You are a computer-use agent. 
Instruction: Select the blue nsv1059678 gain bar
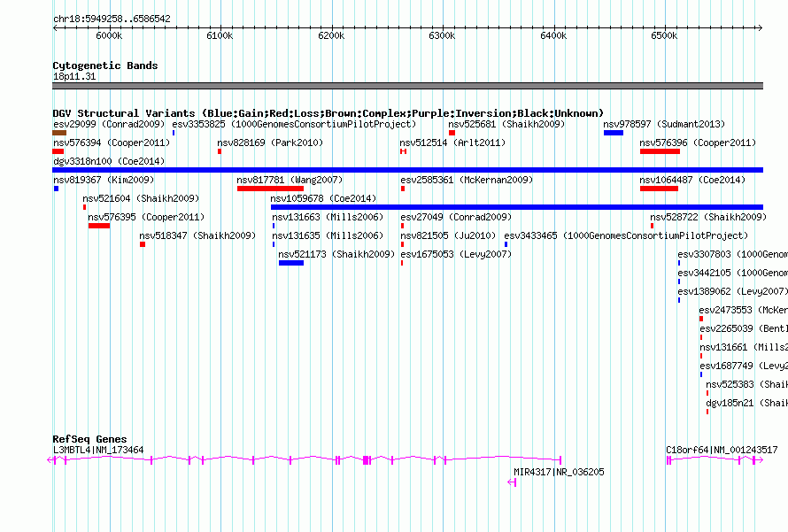[517, 207]
